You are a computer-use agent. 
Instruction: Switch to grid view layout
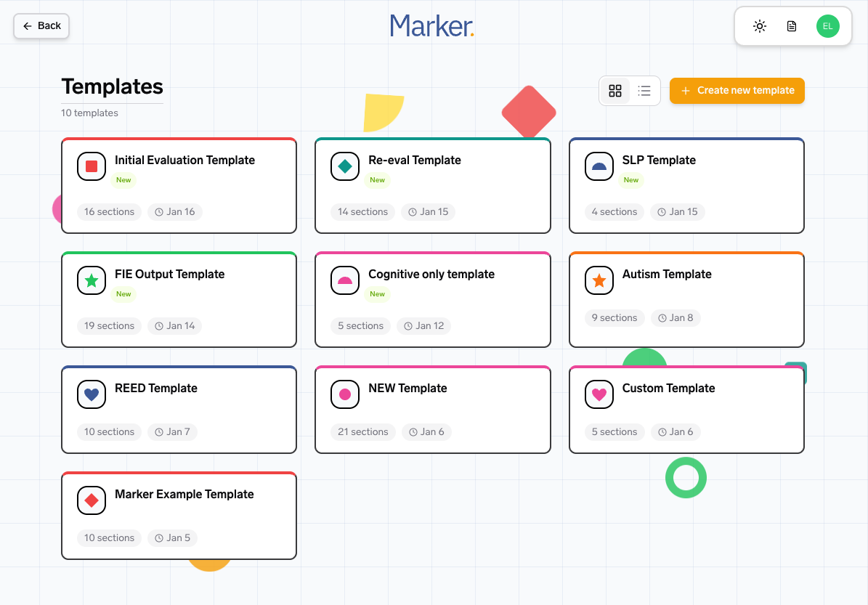[615, 91]
